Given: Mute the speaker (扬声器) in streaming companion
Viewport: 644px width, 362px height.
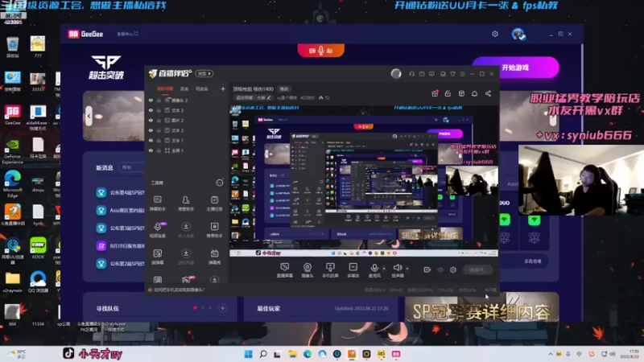Looking at the screenshot, I should (x=397, y=270).
